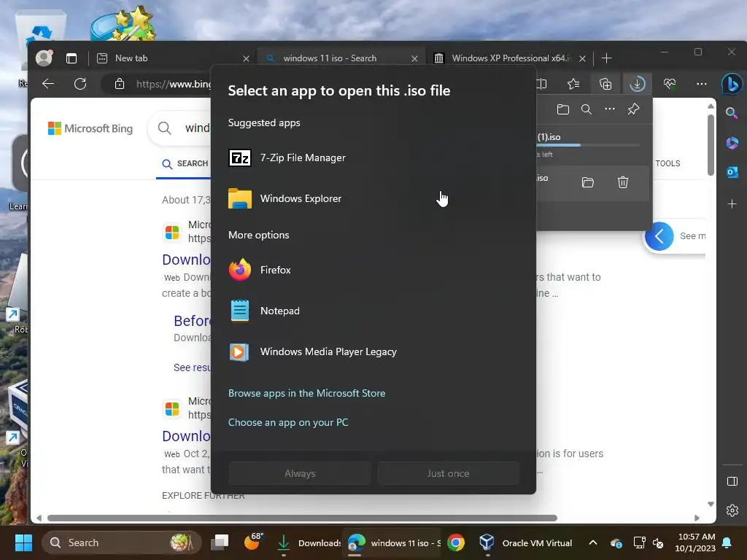Switch to windows 11 iso - Search tab
Viewport: 747px width, 560px height.
pos(341,58)
